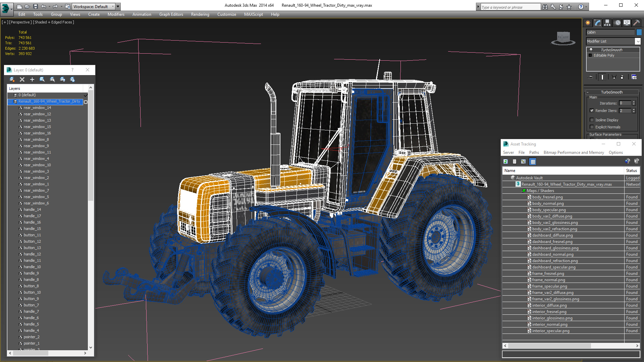Click the cabin object color swatch

639,32
